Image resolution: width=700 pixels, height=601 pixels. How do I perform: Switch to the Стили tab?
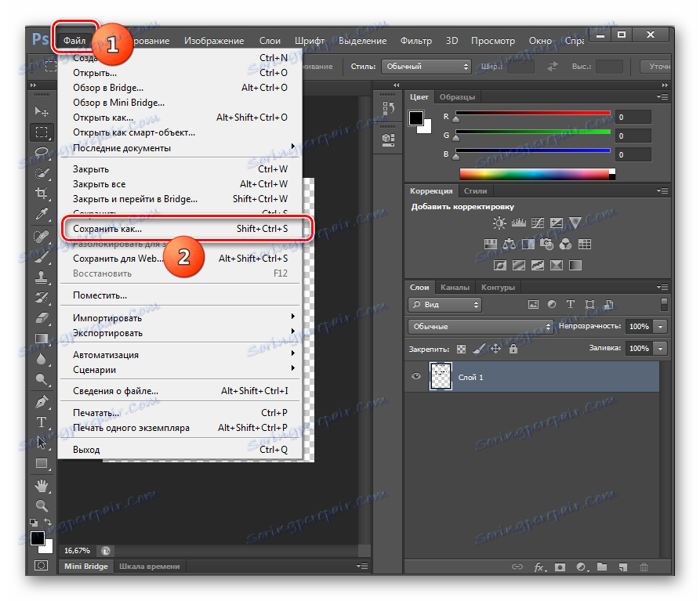[476, 191]
